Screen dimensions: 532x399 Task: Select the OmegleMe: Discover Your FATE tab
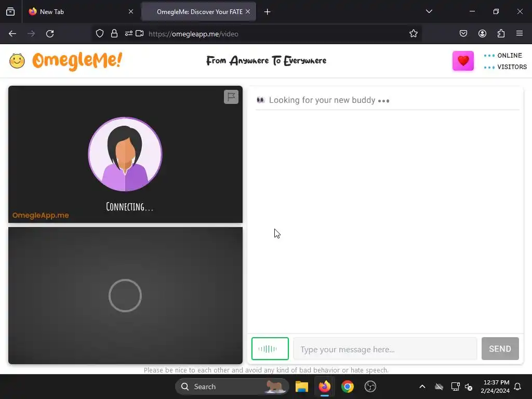199,11
